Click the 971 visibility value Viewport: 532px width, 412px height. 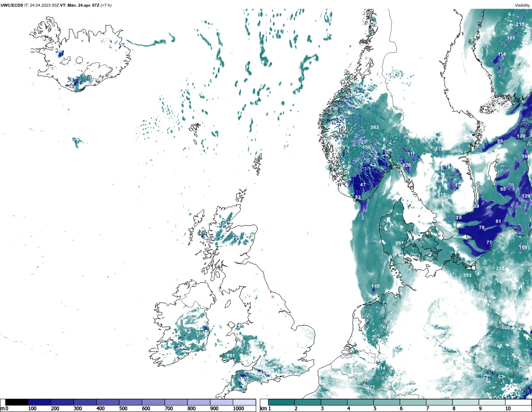371,387
